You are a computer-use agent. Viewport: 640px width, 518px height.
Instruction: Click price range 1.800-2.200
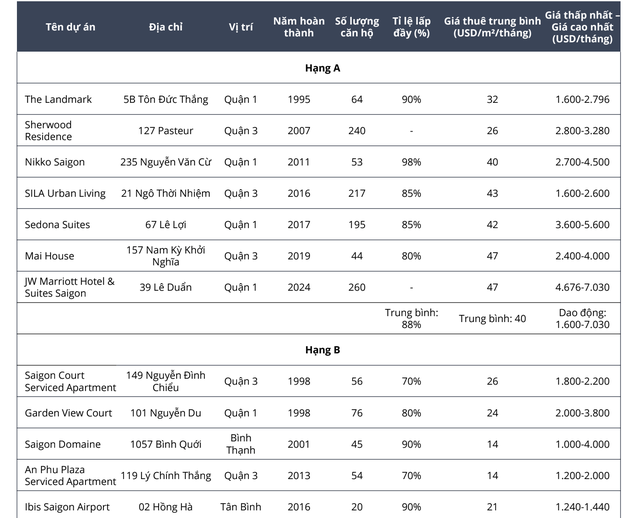point(582,381)
